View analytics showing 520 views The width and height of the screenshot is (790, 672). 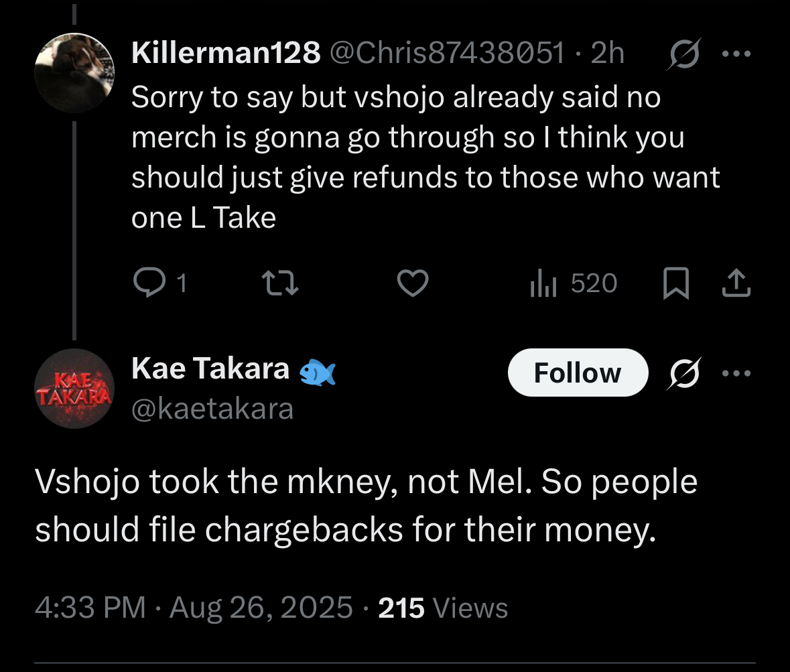(574, 283)
